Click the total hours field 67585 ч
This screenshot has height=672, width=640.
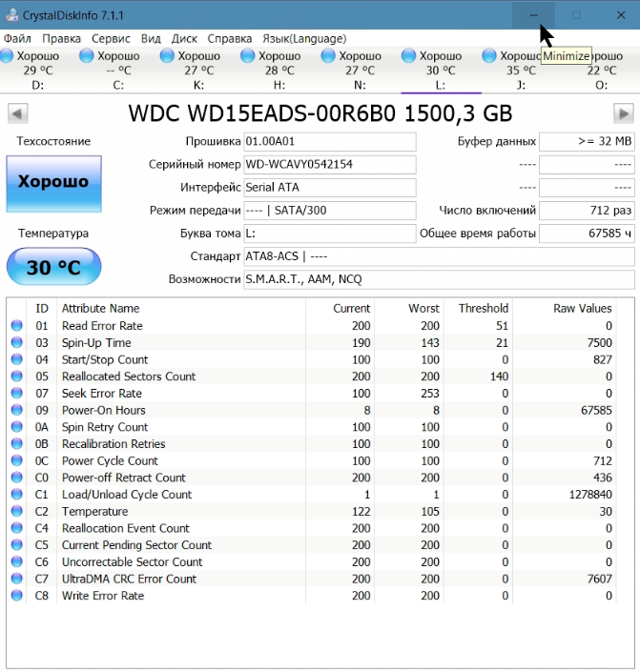pyautogui.click(x=587, y=234)
